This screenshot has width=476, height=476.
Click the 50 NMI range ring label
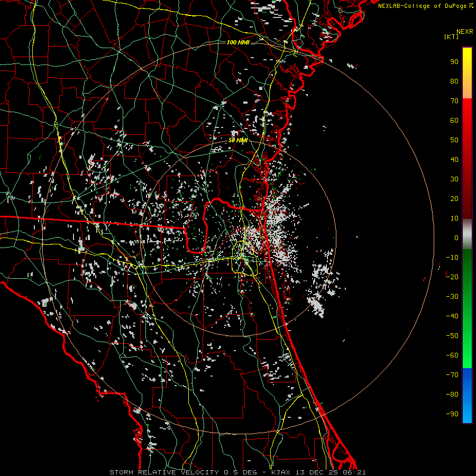point(238,141)
